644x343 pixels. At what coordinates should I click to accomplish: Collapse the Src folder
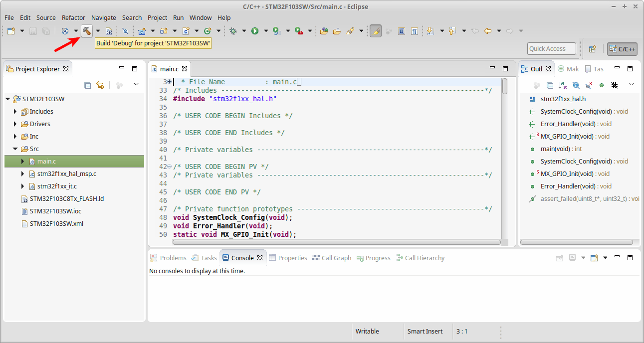15,149
